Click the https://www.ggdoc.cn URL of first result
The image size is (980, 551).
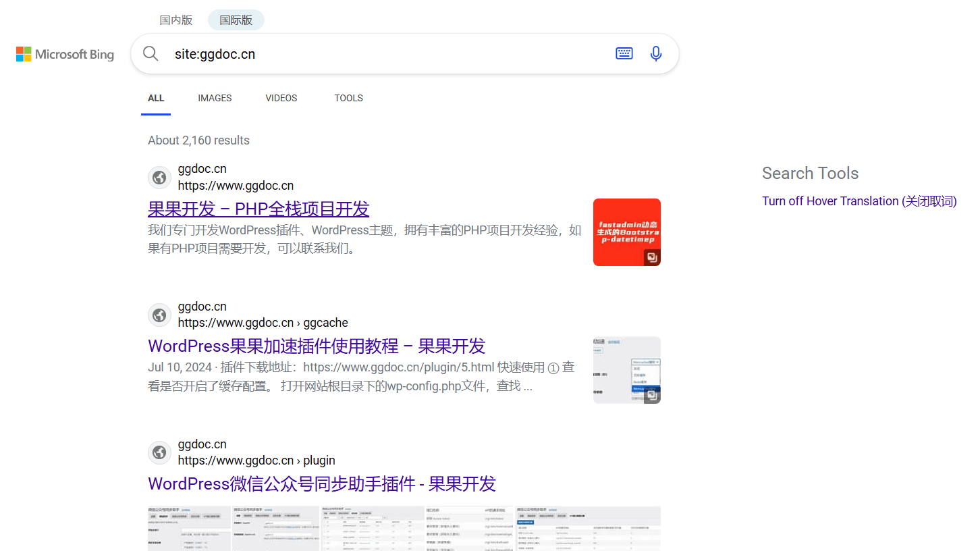236,186
